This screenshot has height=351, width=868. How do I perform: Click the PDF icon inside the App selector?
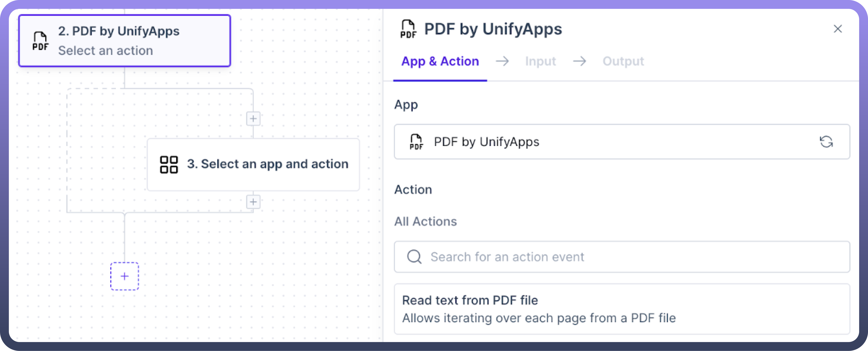click(x=416, y=142)
